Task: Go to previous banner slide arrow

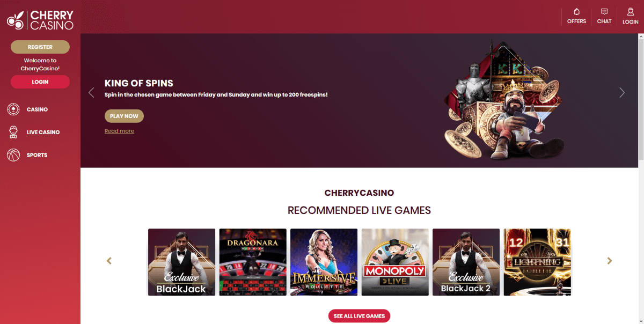Action: [x=91, y=92]
